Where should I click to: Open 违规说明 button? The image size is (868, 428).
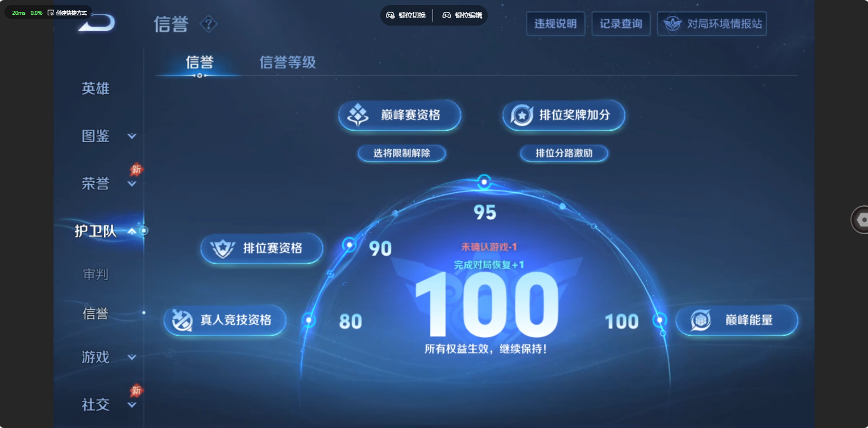(x=555, y=24)
